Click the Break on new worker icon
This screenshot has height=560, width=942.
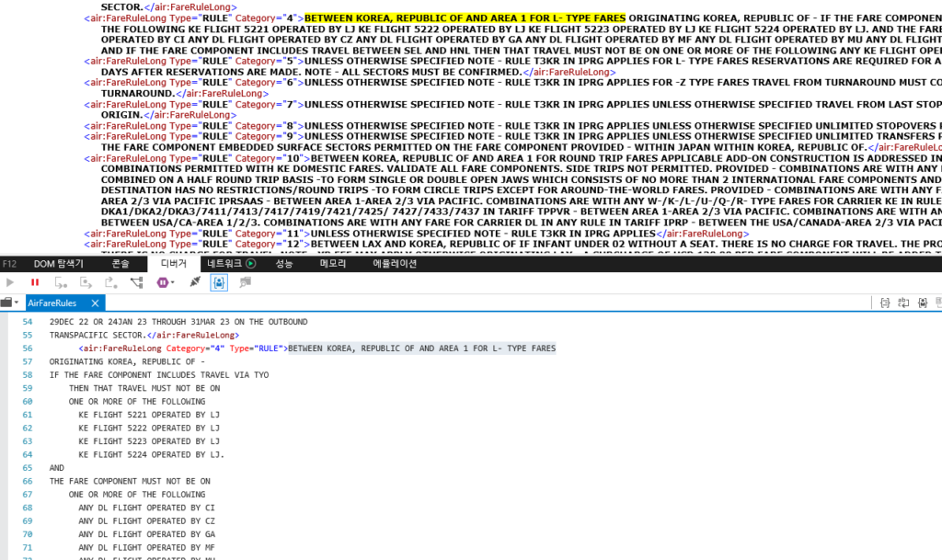pos(136,282)
